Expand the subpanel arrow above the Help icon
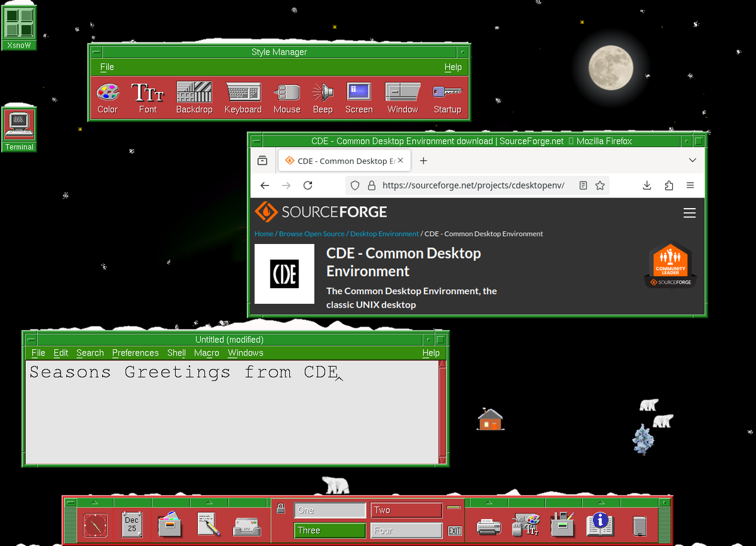 [600, 502]
